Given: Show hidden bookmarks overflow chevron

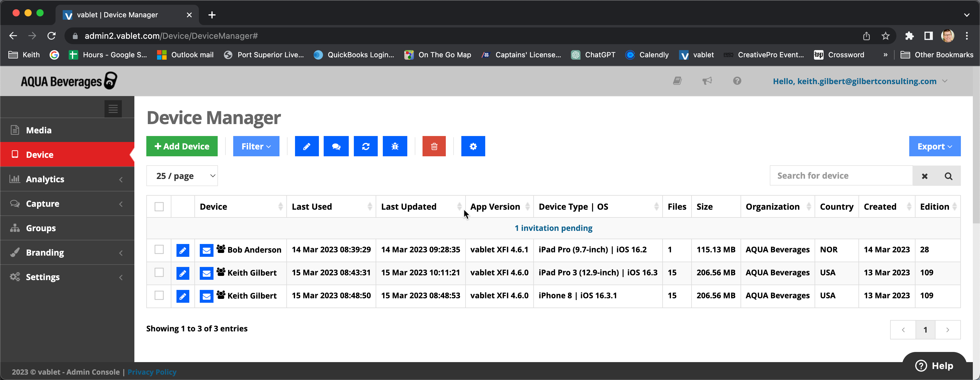Looking at the screenshot, I should click(886, 55).
